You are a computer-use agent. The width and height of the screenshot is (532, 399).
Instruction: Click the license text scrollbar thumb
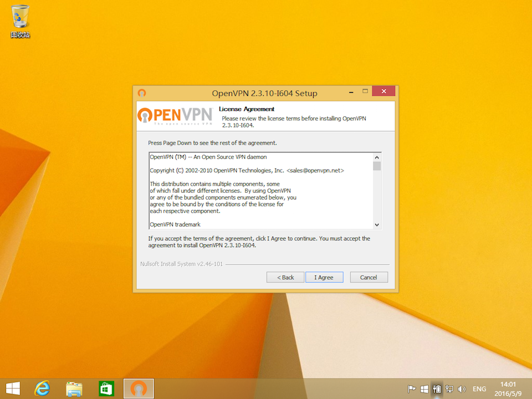377,166
